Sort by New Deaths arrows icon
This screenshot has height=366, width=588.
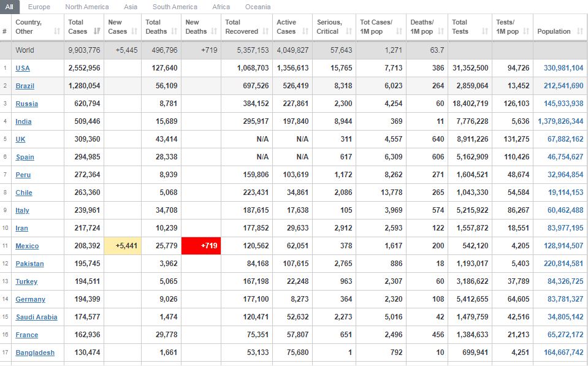214,31
